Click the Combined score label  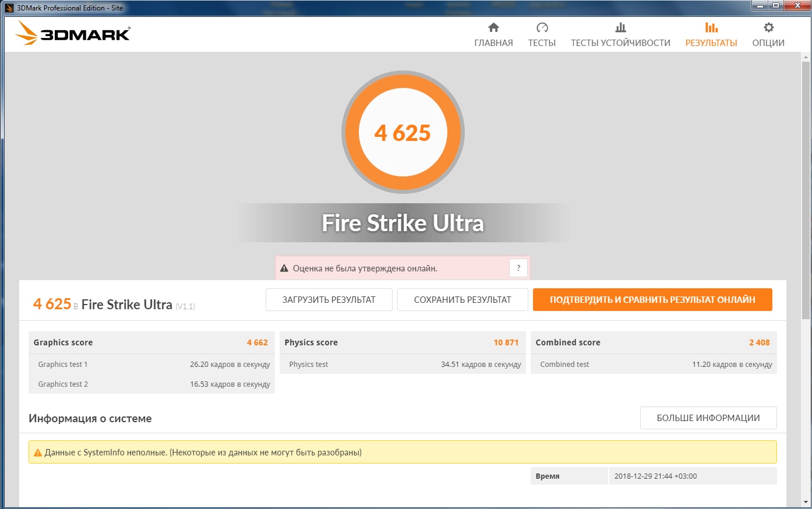pos(568,342)
